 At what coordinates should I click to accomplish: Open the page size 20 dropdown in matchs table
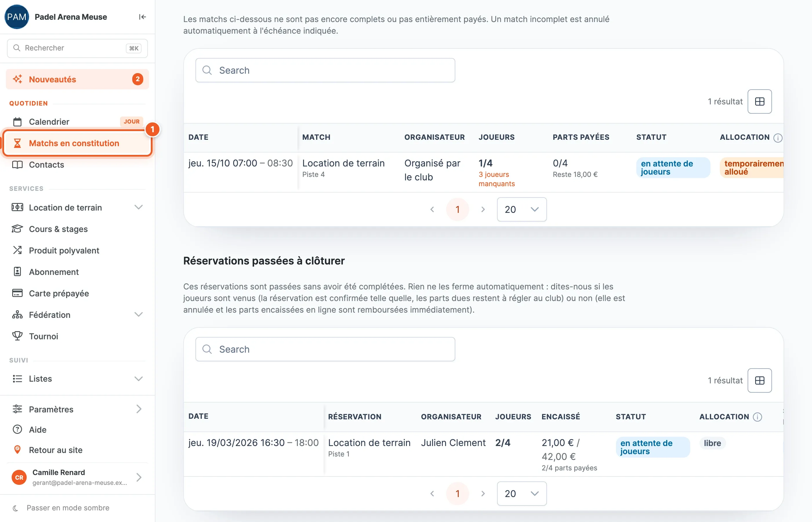(521, 209)
